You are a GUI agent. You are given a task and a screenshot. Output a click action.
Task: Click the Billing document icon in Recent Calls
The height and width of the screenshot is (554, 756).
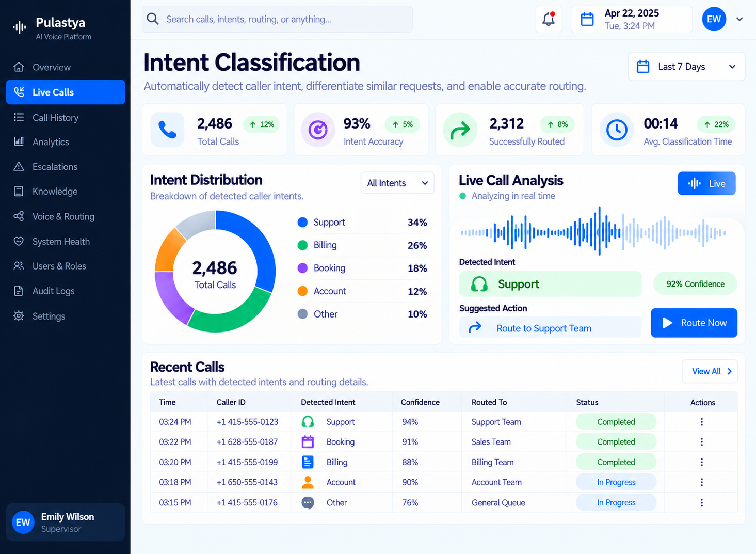[308, 462]
